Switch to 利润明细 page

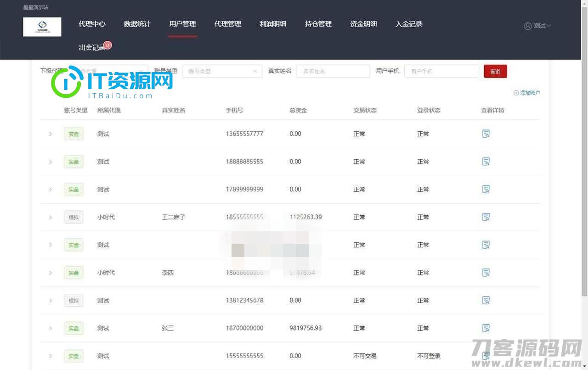(273, 24)
